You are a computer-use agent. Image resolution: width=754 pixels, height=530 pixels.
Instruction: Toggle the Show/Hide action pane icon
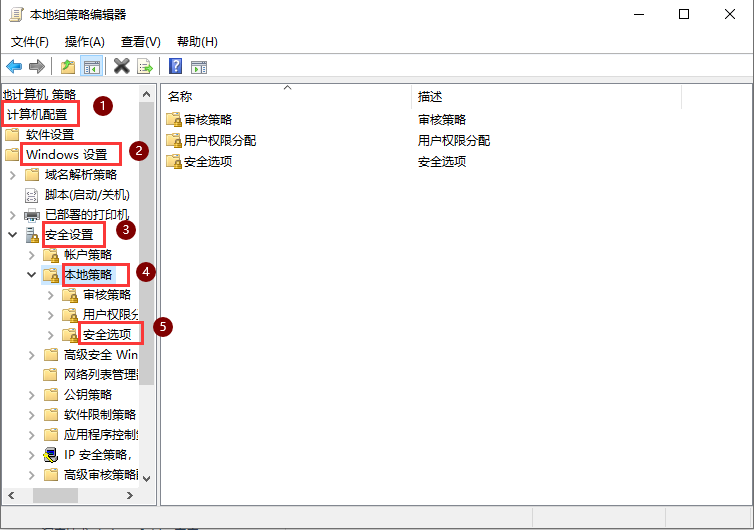(199, 67)
